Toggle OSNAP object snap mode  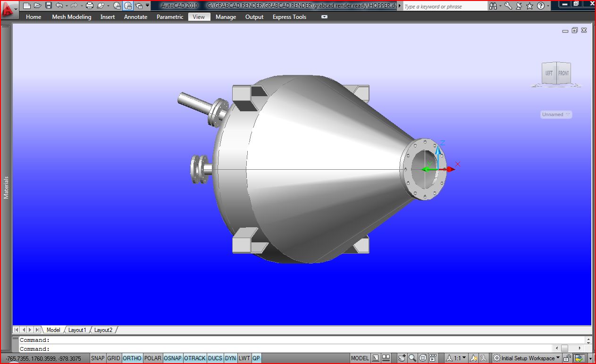pos(173,358)
